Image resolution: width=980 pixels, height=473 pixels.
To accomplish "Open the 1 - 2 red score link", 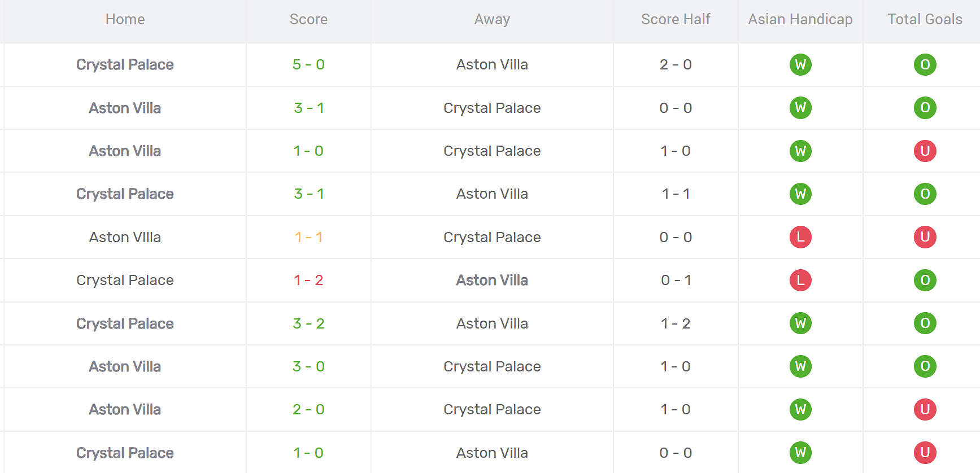I will point(308,280).
